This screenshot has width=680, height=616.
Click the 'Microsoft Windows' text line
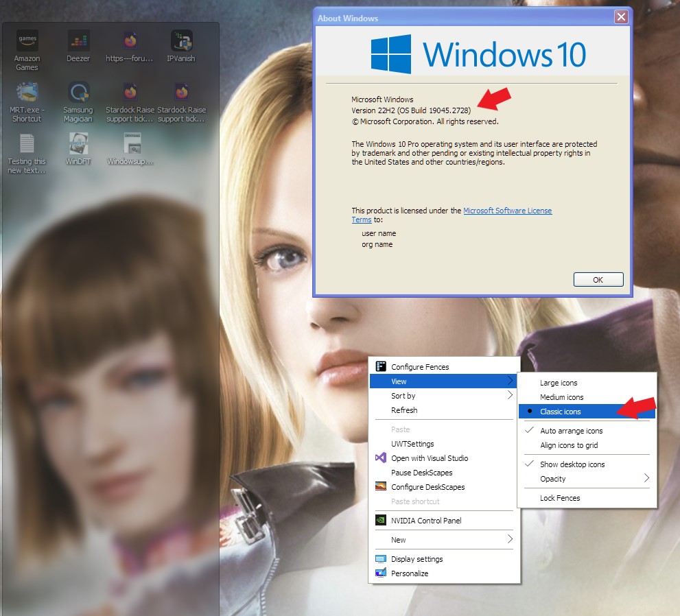382,99
